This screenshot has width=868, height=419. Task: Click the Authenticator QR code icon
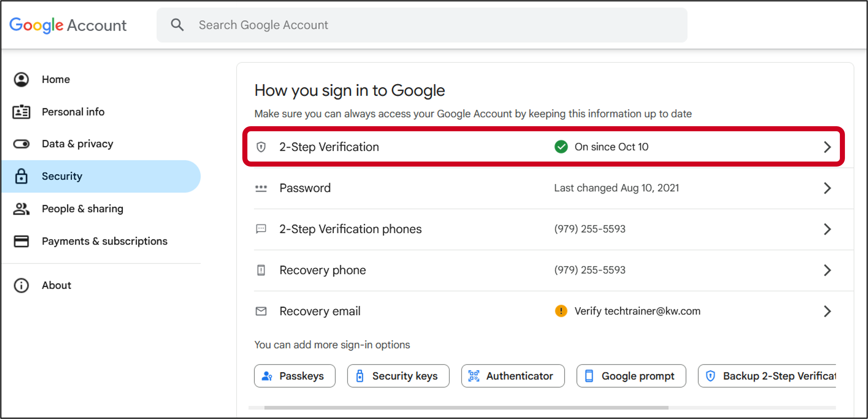474,376
